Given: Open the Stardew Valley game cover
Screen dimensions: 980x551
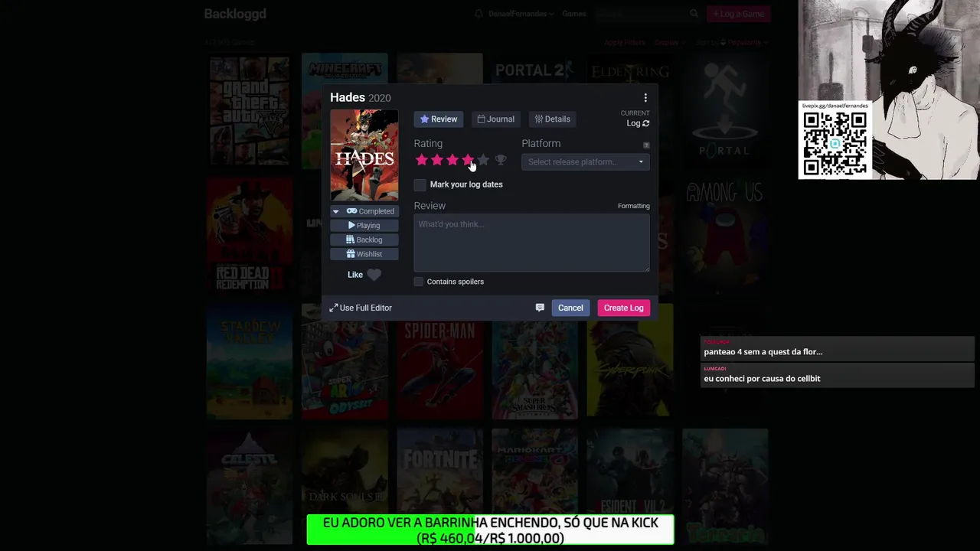Looking at the screenshot, I should coord(250,361).
